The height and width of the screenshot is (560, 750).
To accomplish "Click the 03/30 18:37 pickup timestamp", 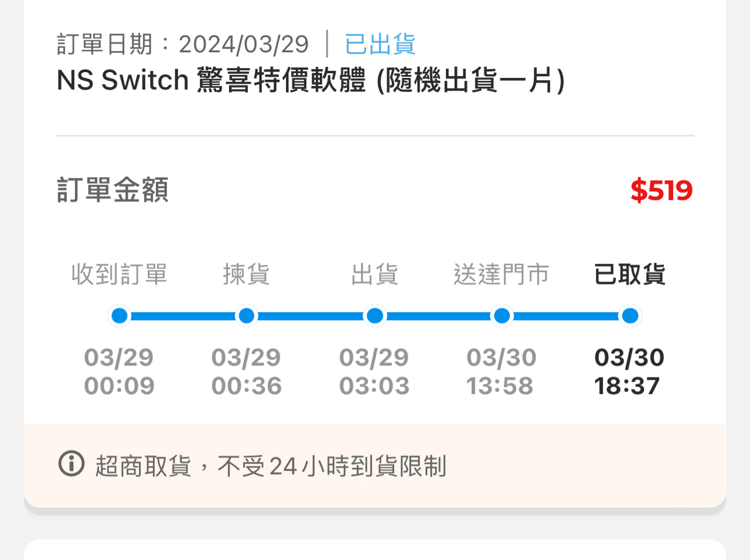I will click(629, 371).
